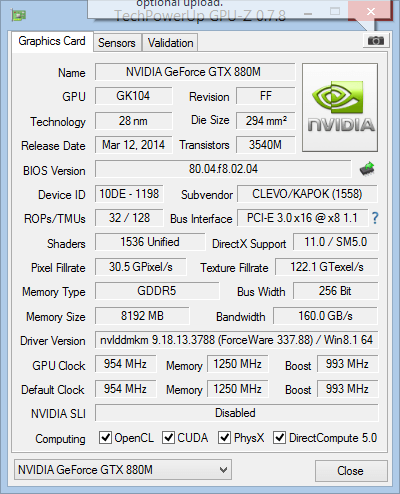
Task: Switch to the Sensors tab
Action: pyautogui.click(x=117, y=43)
